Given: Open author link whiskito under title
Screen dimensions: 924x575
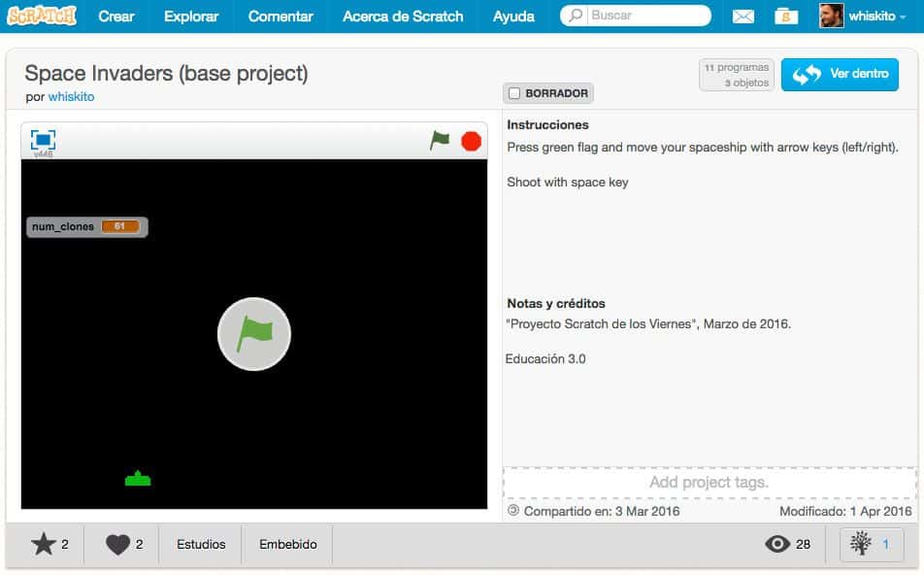Looking at the screenshot, I should (71, 96).
